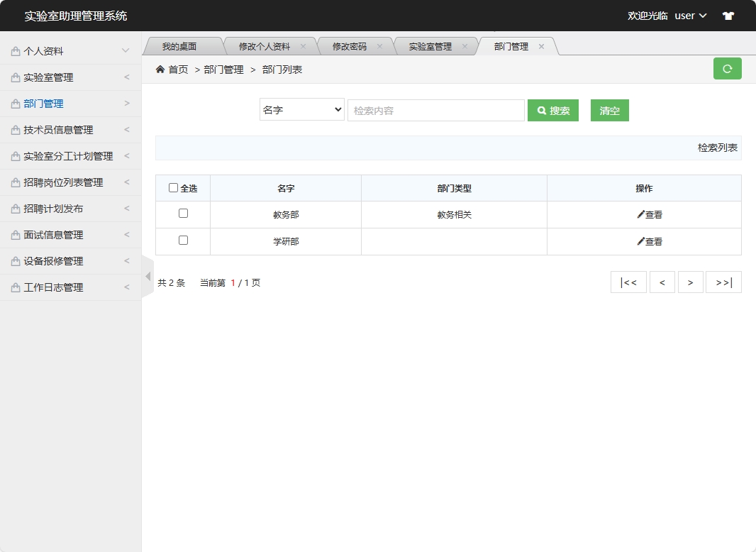Switch to the 我的桌面 tab
Image resolution: width=756 pixels, height=552 pixels.
(183, 45)
